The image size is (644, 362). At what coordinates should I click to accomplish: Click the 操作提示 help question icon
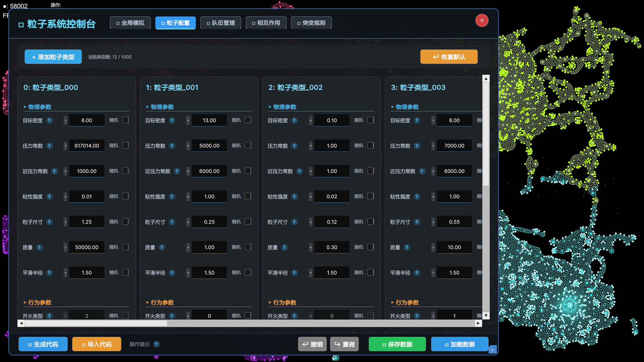(x=156, y=344)
